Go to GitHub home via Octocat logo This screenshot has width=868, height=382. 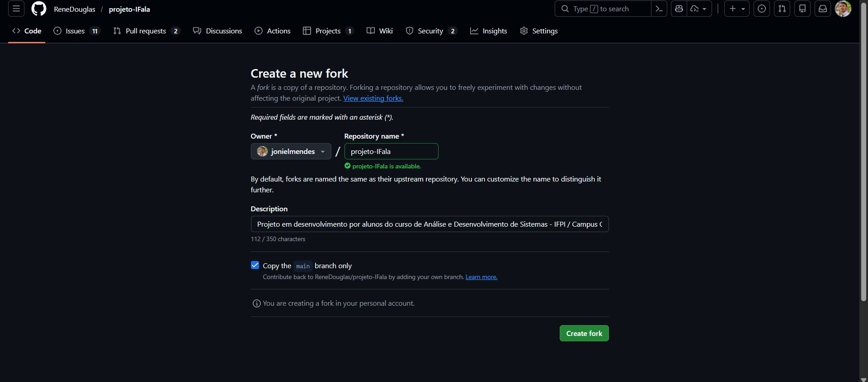(x=39, y=9)
